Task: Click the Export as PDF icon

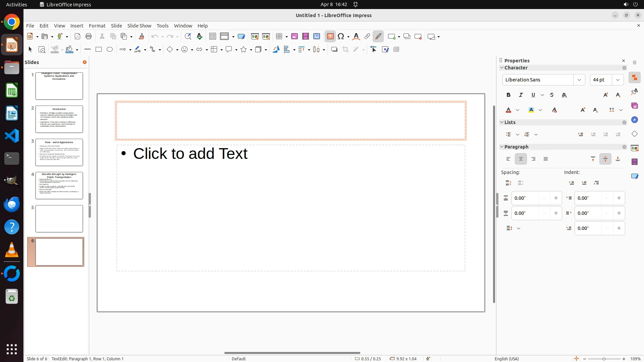Action: (77, 37)
